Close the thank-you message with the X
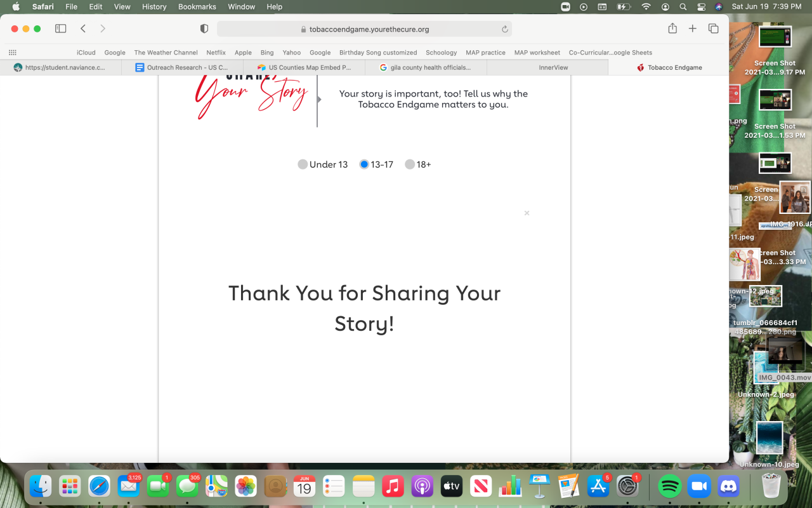 pyautogui.click(x=527, y=213)
